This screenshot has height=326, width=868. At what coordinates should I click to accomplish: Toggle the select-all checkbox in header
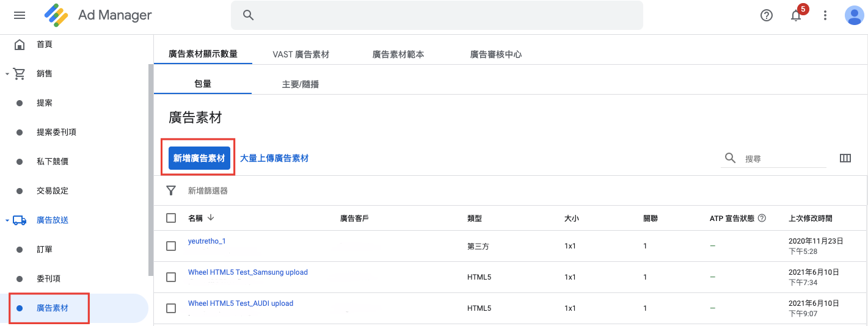(x=171, y=218)
